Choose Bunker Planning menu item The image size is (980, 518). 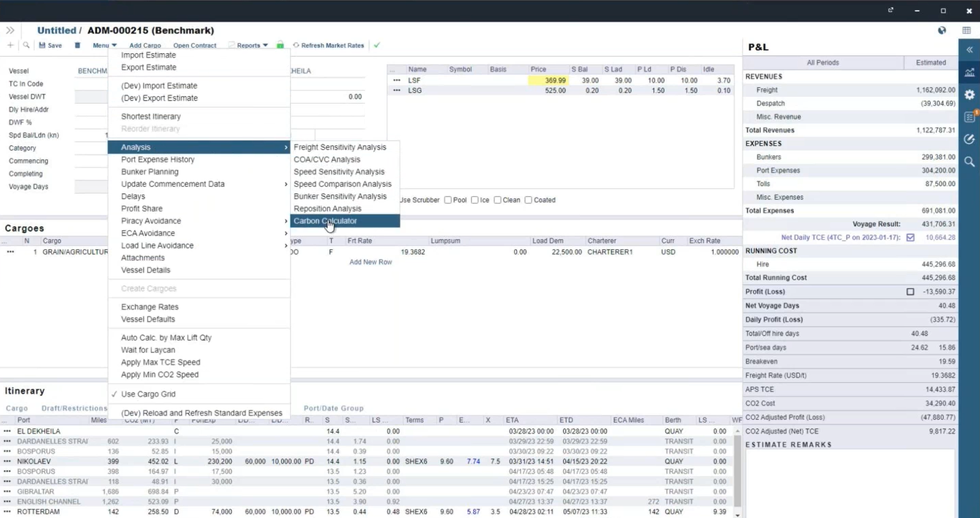[x=150, y=172]
